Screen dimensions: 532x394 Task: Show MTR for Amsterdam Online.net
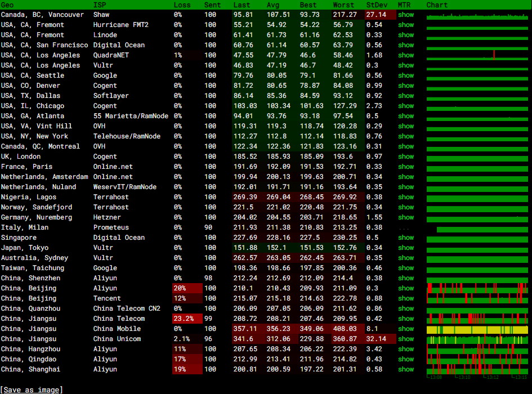(x=406, y=177)
